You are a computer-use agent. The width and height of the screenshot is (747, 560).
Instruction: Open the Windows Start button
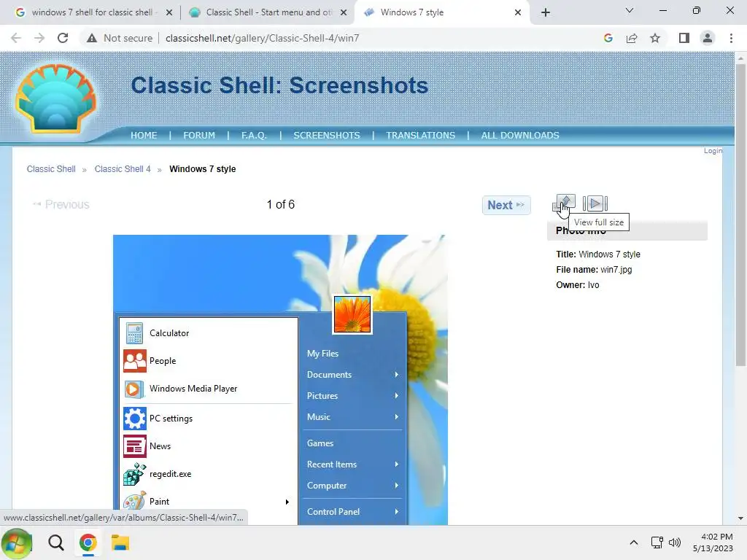(x=17, y=542)
